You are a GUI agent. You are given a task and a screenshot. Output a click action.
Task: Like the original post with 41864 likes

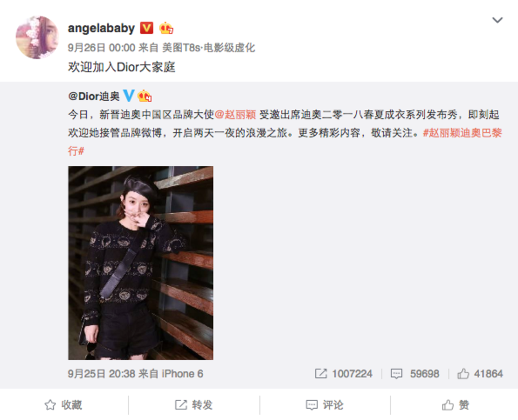480,374
